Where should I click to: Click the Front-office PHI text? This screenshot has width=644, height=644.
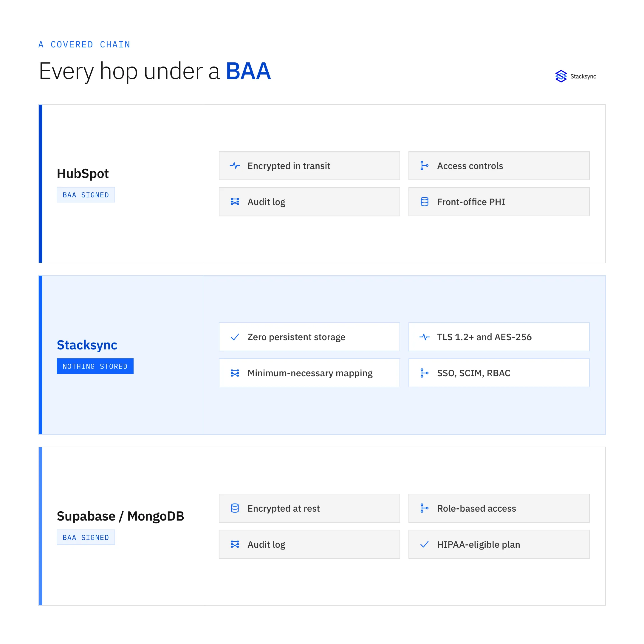pyautogui.click(x=471, y=202)
